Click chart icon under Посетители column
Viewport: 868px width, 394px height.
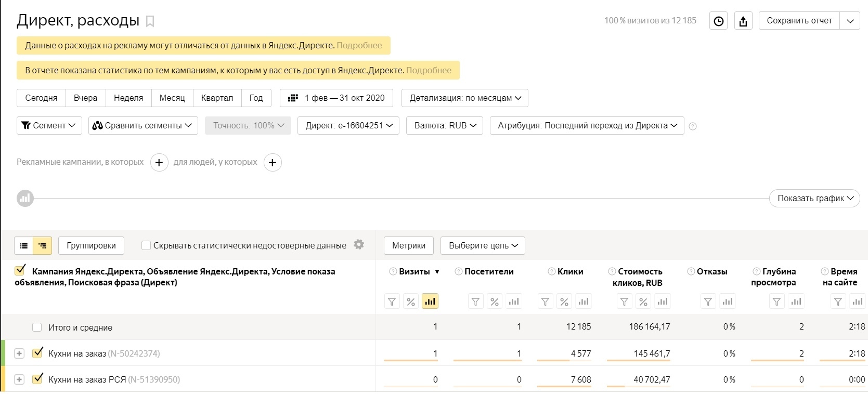click(x=514, y=301)
